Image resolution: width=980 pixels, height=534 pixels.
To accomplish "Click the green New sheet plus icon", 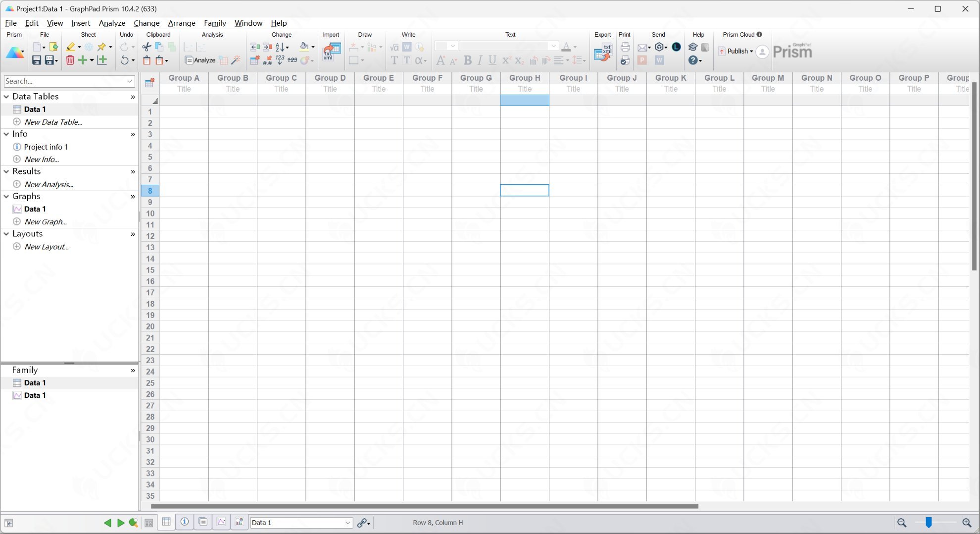I will pyautogui.click(x=83, y=60).
